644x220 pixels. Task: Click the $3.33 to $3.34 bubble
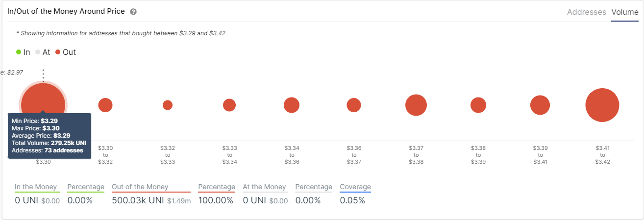coord(229,105)
